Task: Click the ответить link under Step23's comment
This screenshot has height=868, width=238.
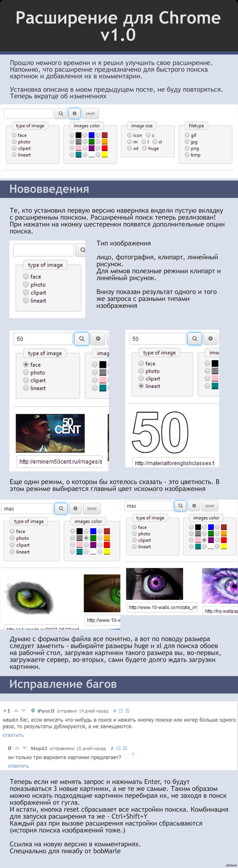Action: point(19,766)
